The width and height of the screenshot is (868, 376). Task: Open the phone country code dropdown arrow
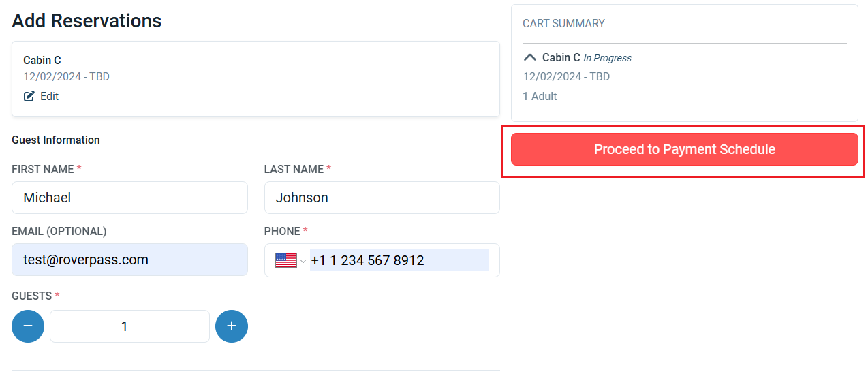(x=303, y=261)
